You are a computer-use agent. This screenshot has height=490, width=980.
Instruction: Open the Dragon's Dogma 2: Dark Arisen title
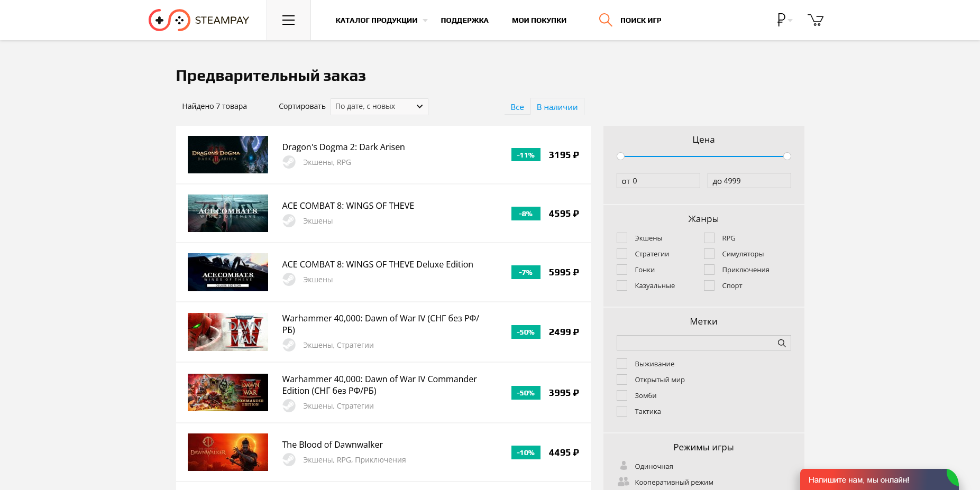pyautogui.click(x=343, y=147)
